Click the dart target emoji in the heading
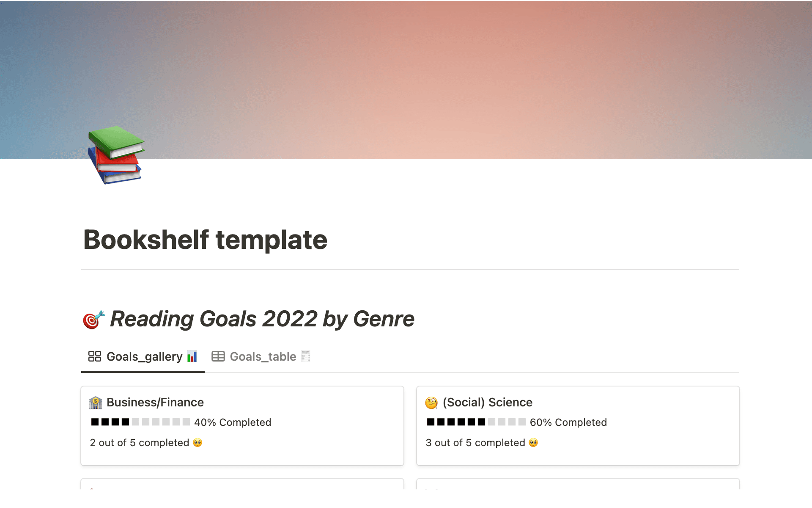The image size is (812, 508). coord(93,319)
